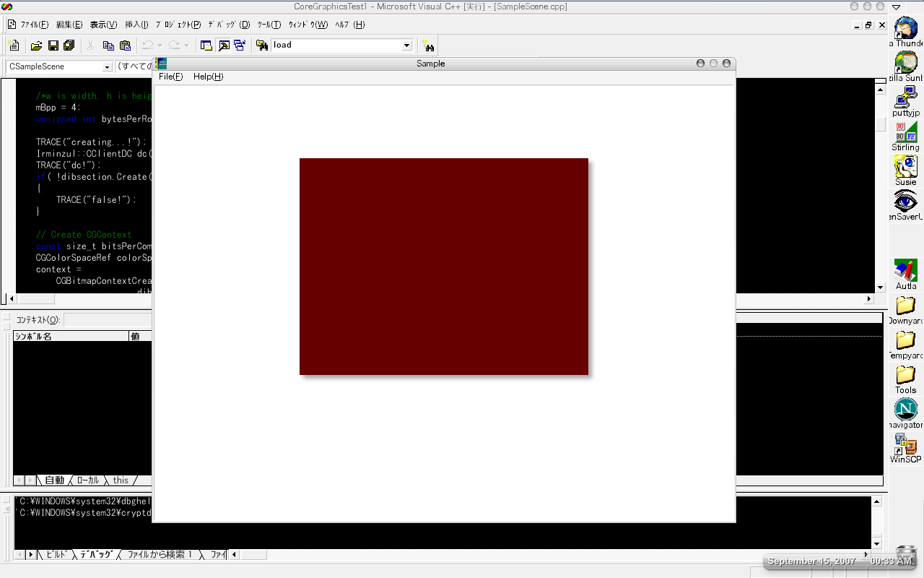924x578 pixels.
Task: Open the 編集(E) menu
Action: click(69, 25)
